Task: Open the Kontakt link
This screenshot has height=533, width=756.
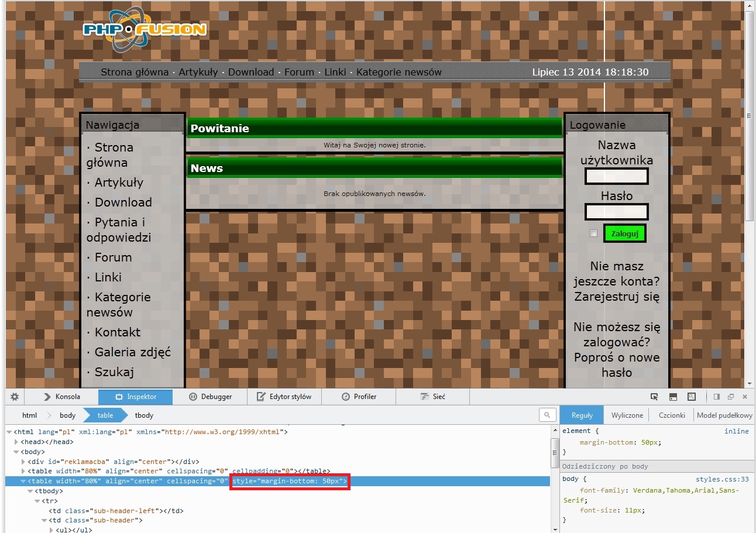Action: pyautogui.click(x=118, y=332)
